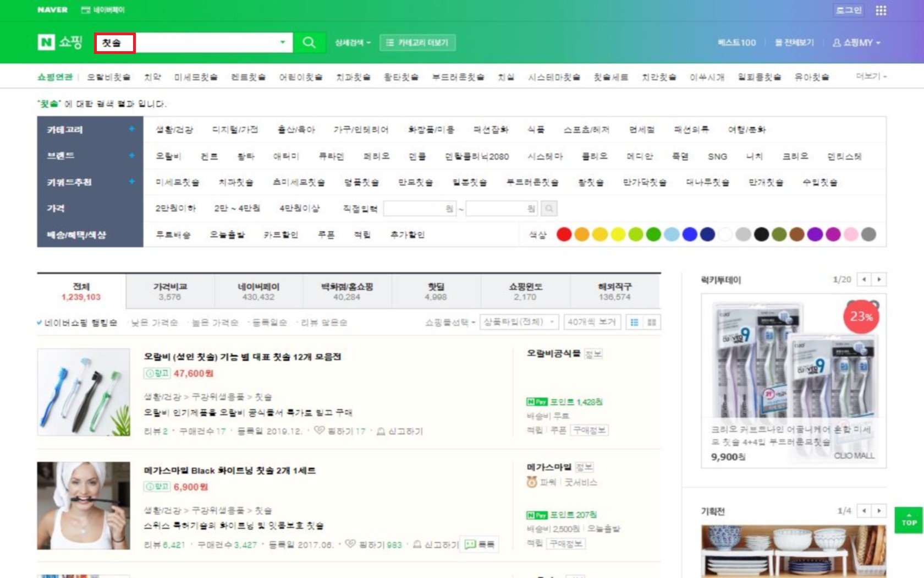Sort by 낮은 가격순
The height and width of the screenshot is (578, 924).
click(x=153, y=323)
